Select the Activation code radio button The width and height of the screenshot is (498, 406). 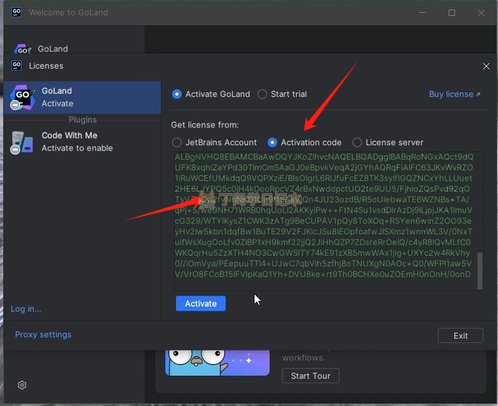272,143
